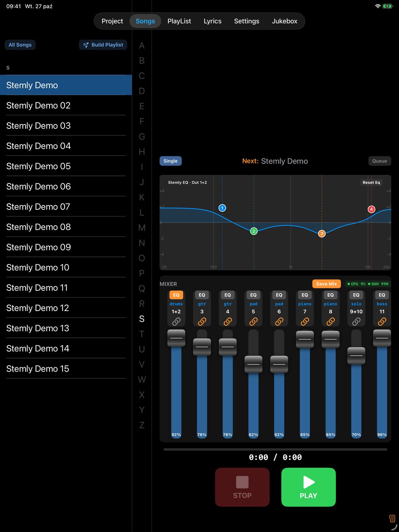Select the song Stemly Demo 07
The height and width of the screenshot is (532, 399).
pos(66,207)
